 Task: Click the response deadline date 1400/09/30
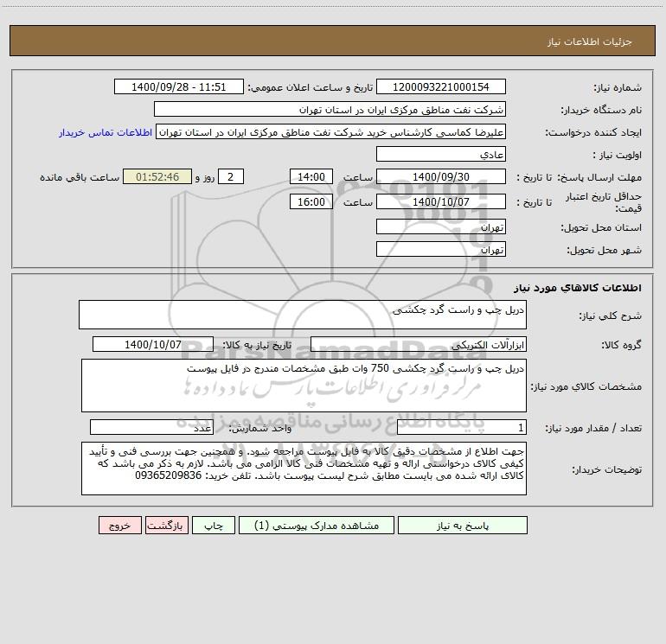[441, 176]
